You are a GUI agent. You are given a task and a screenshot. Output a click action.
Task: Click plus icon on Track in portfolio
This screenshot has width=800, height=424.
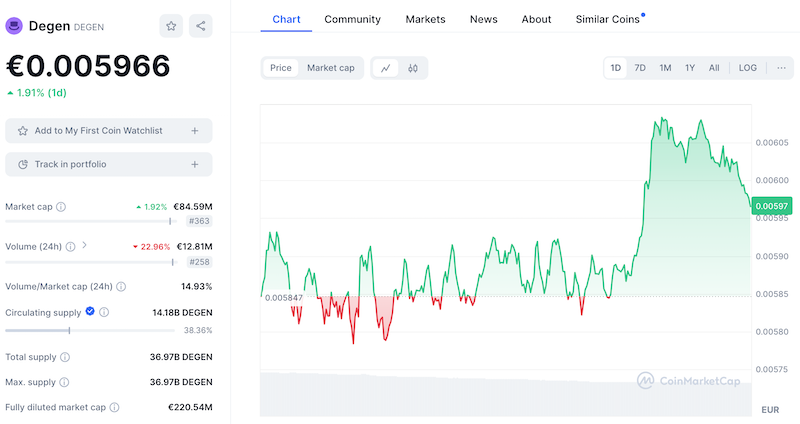pyautogui.click(x=195, y=164)
